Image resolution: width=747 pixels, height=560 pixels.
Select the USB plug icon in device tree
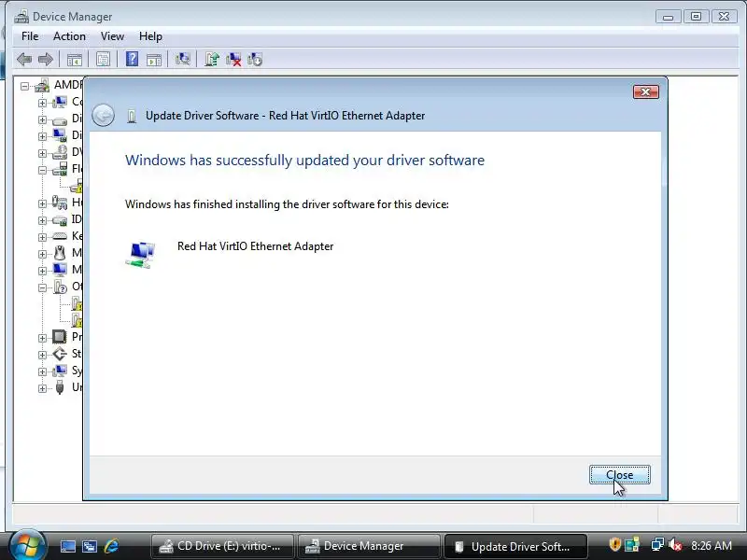coord(60,387)
